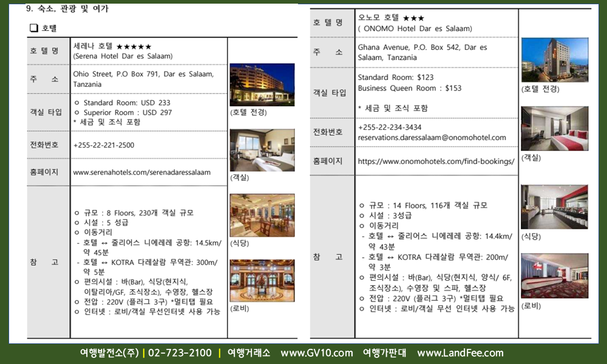This screenshot has height=364, width=607.
Task: Click the text ONOMO Hotel Dar es Salaam
Action: 415,29
